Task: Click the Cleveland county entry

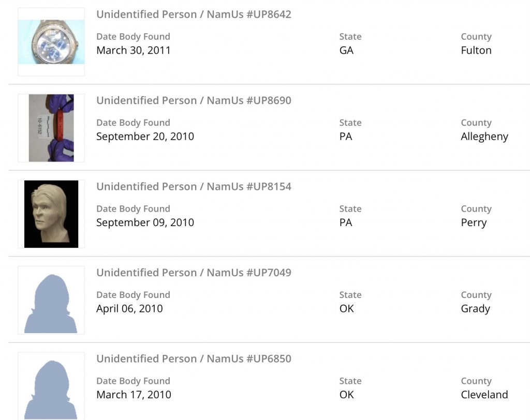Action: tap(484, 395)
